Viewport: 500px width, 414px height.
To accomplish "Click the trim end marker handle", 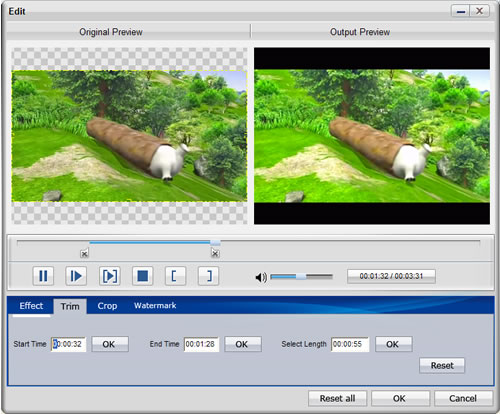I will tap(215, 253).
